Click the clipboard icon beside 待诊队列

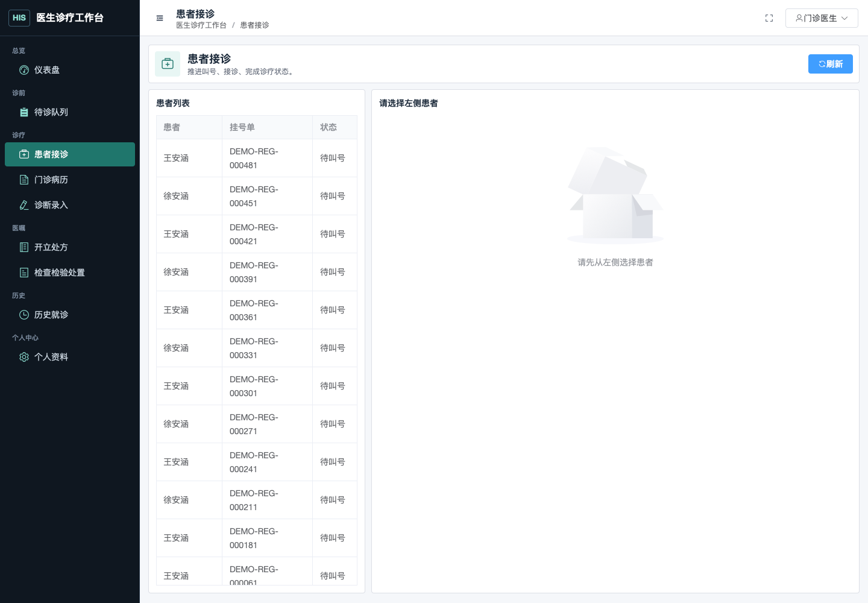click(24, 112)
